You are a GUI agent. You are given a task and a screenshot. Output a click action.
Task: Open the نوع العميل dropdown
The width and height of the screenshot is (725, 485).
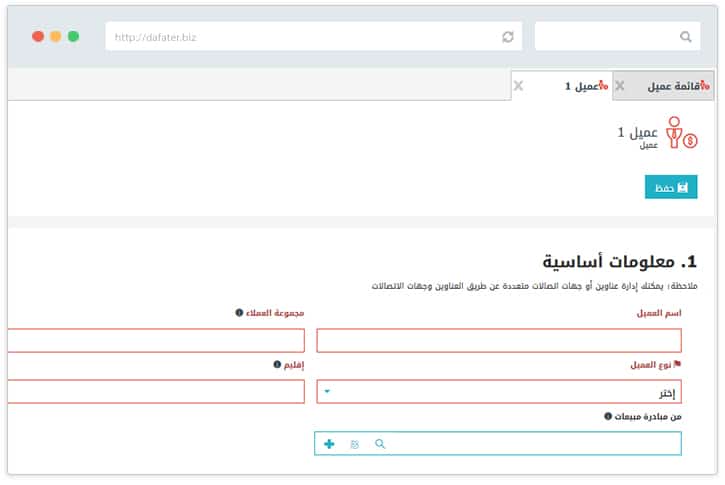click(x=499, y=392)
